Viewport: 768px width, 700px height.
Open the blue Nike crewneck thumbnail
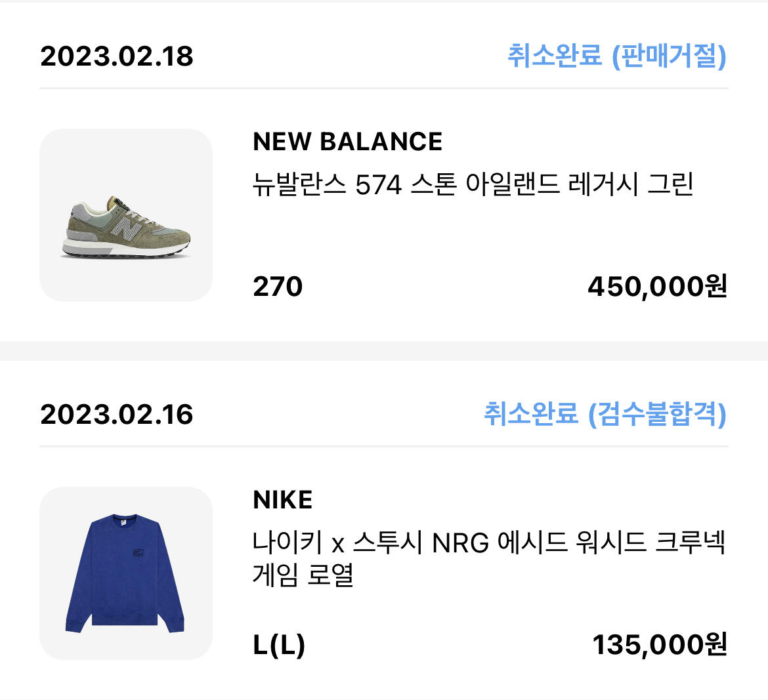tap(126, 573)
